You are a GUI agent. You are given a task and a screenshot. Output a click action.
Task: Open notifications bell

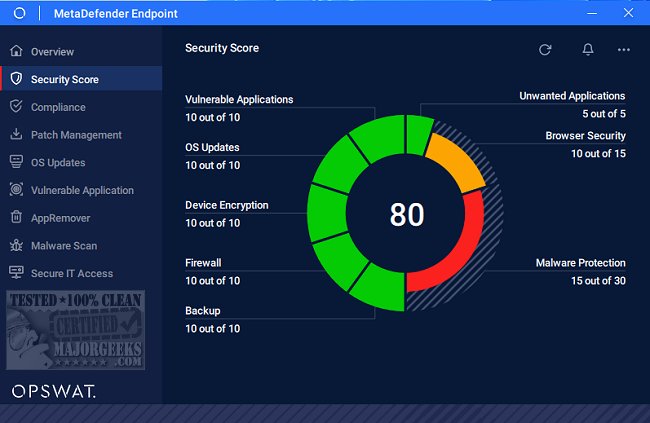[x=588, y=50]
